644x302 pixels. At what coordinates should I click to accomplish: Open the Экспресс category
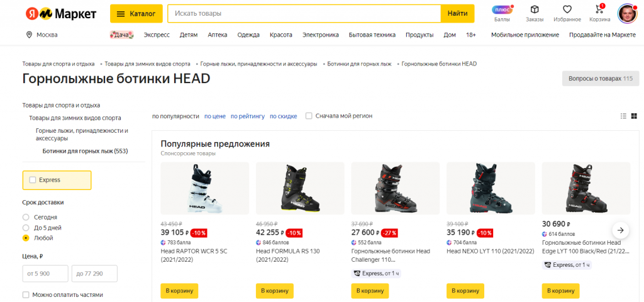(157, 35)
